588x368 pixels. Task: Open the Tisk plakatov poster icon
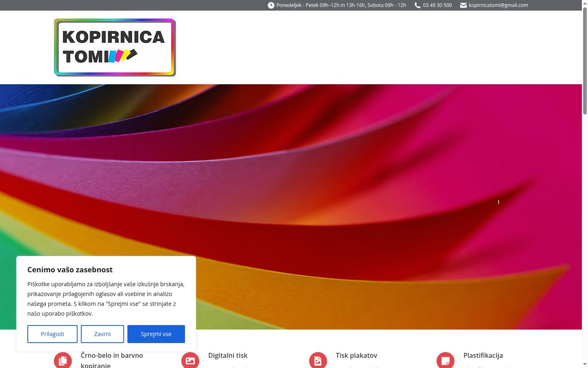318,360
